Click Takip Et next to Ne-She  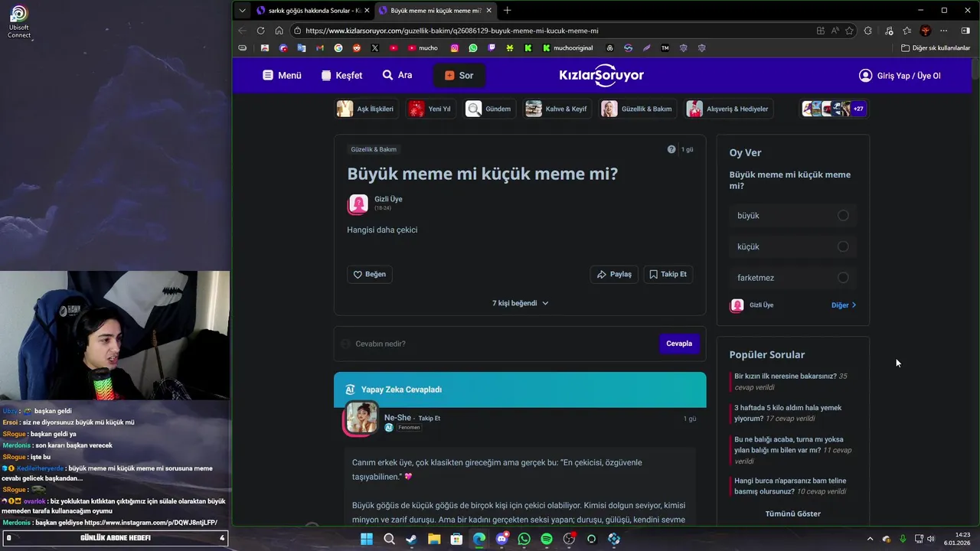click(429, 419)
